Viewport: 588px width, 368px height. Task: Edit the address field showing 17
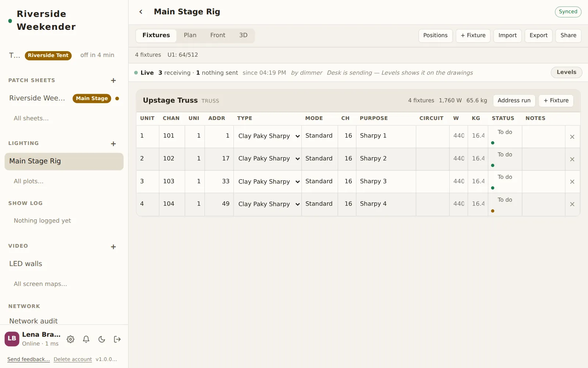coord(219,159)
